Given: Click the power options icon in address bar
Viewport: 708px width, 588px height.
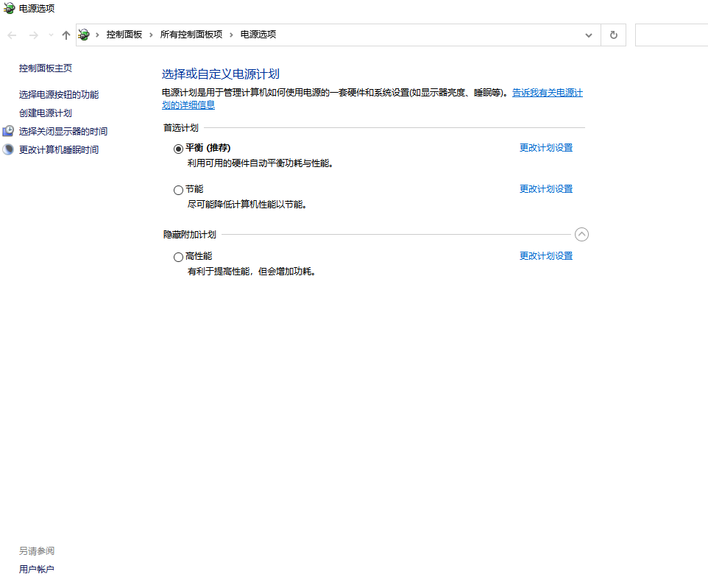Looking at the screenshot, I should 85,35.
